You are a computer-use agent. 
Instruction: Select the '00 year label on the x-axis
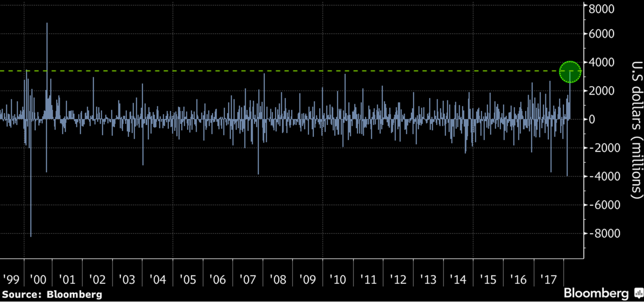pyautogui.click(x=38, y=279)
